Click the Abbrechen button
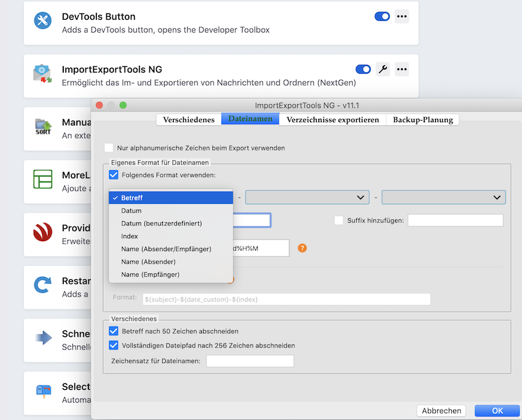Image resolution: width=522 pixels, height=420 pixels. coord(441,411)
